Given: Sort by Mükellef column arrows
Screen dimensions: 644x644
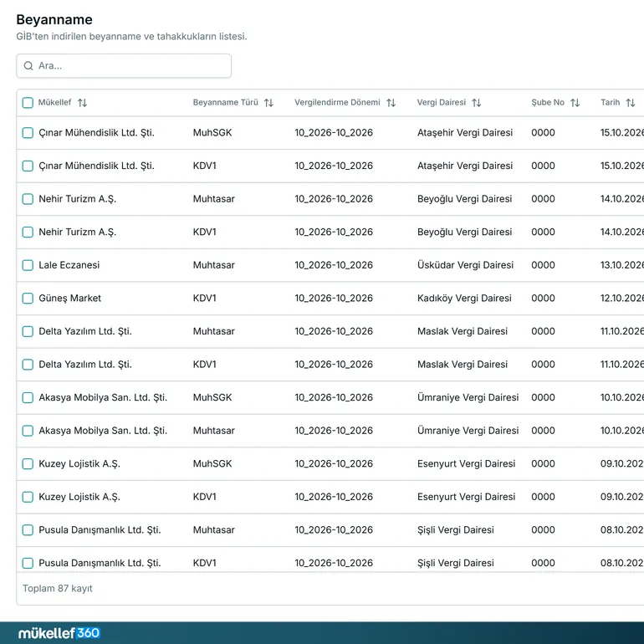Looking at the screenshot, I should pyautogui.click(x=83, y=103).
